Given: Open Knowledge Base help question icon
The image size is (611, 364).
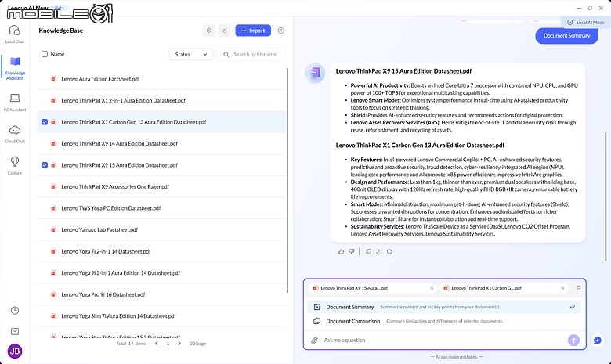Looking at the screenshot, I should (x=281, y=31).
